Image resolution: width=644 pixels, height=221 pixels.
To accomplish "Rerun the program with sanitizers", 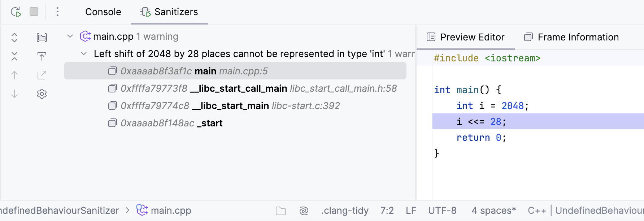I will point(15,12).
